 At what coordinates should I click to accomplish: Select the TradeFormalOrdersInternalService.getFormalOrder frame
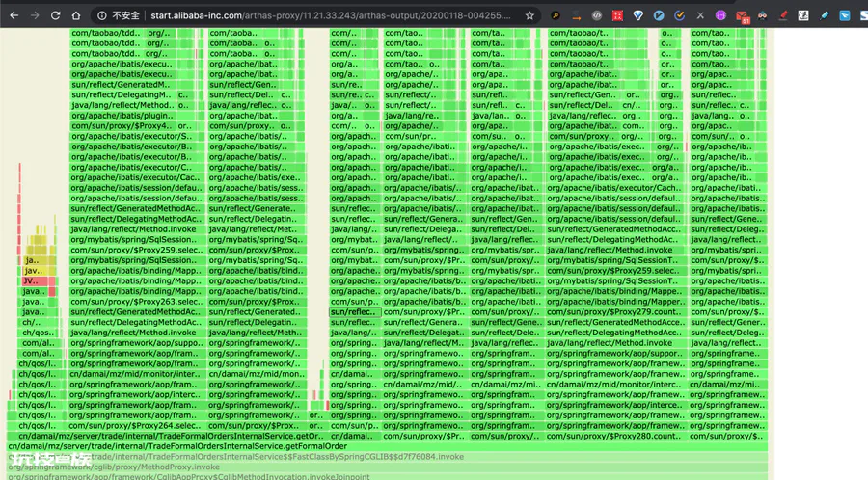[387, 446]
